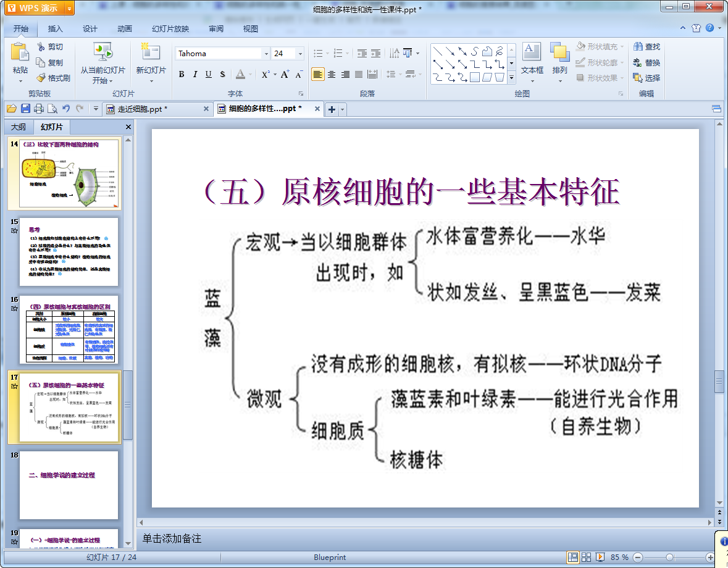This screenshot has width=728, height=568.
Task: Start slideshow from current slide
Action: click(103, 52)
